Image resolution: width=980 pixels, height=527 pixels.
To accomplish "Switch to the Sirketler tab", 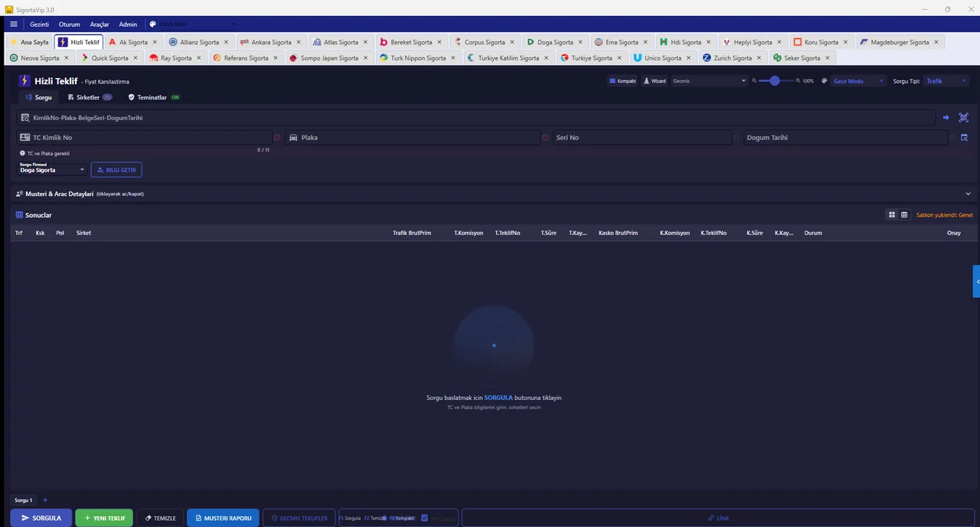I will click(88, 97).
